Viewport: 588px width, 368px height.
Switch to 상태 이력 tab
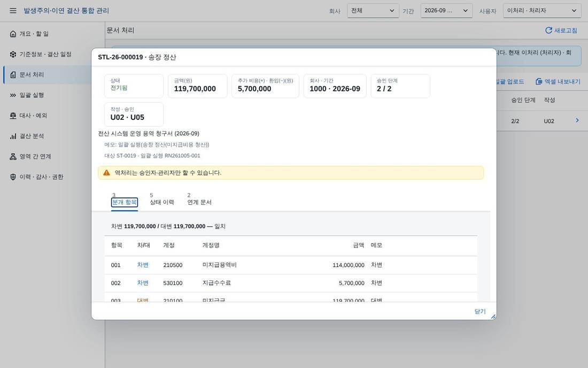(162, 200)
